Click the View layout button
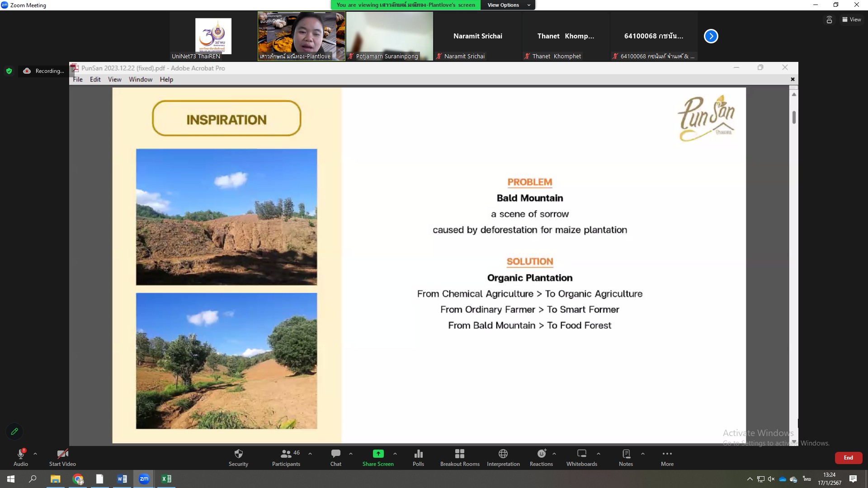The image size is (868, 488). tap(851, 19)
